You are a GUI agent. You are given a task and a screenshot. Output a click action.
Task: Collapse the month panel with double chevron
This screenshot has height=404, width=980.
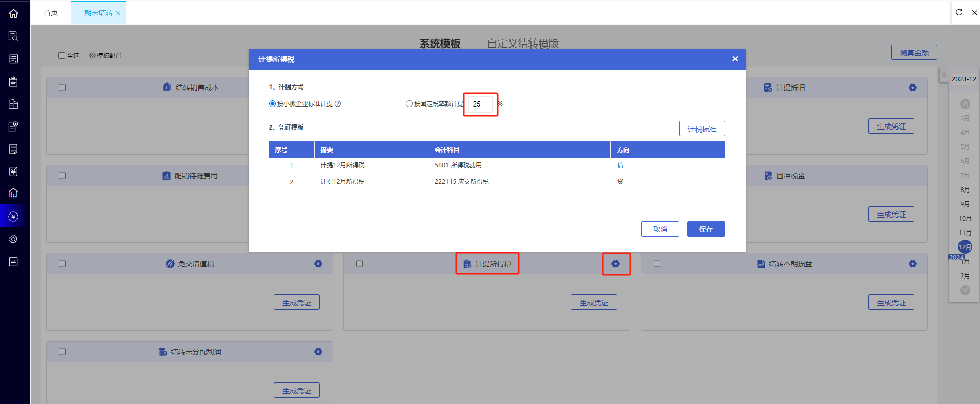[x=944, y=75]
